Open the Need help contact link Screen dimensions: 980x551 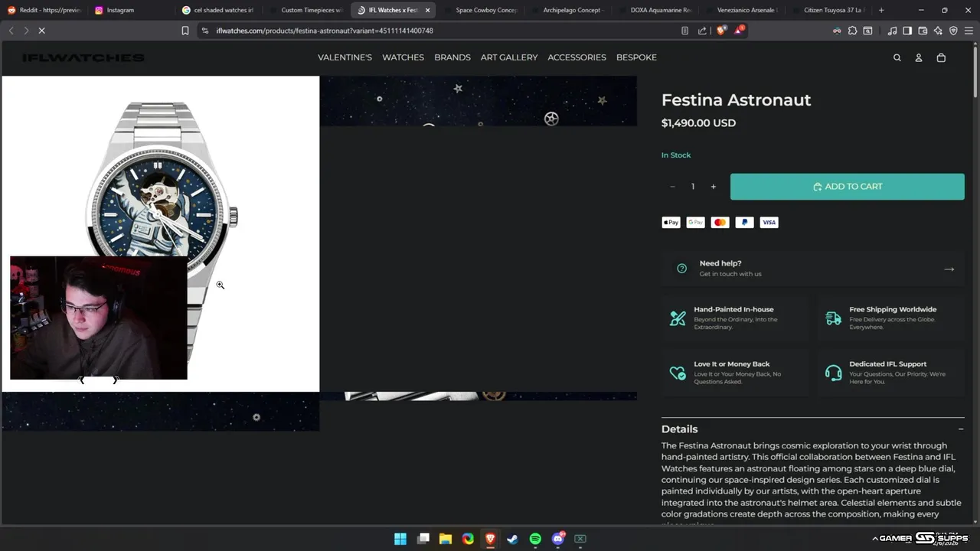tap(813, 269)
